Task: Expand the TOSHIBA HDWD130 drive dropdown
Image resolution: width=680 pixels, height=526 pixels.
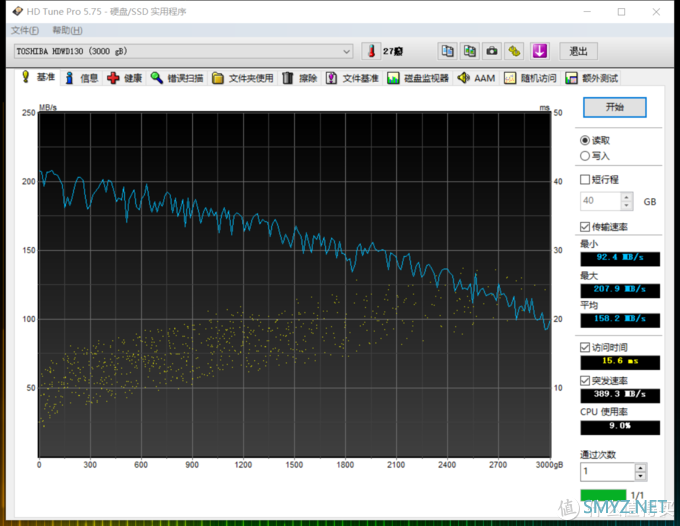Action: click(346, 51)
